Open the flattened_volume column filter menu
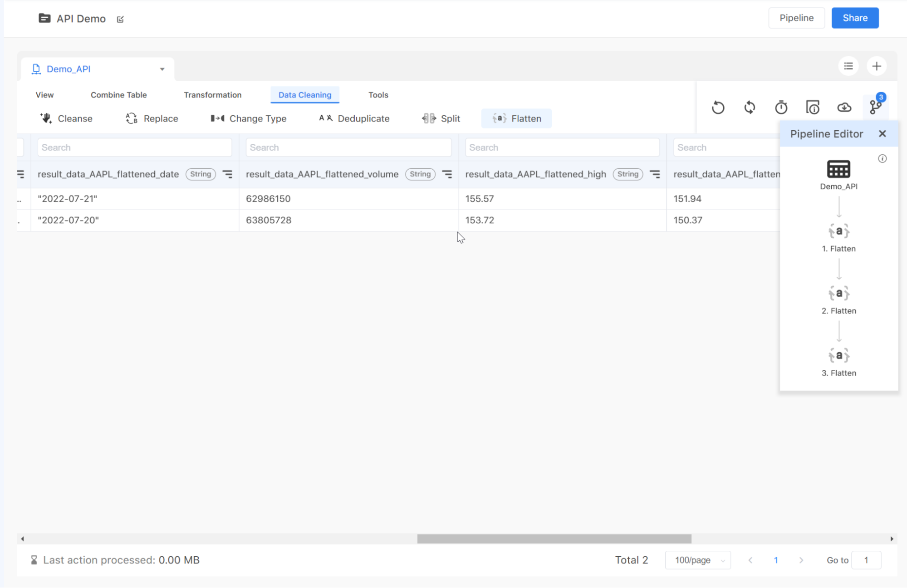The image size is (907, 588). click(447, 174)
